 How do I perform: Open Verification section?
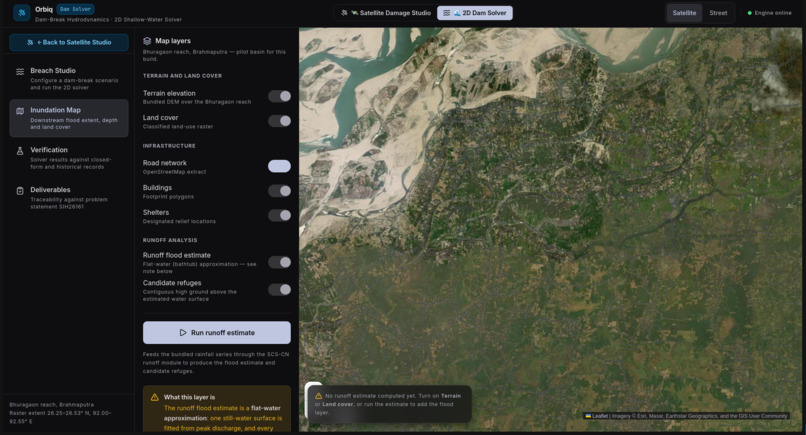coord(69,158)
